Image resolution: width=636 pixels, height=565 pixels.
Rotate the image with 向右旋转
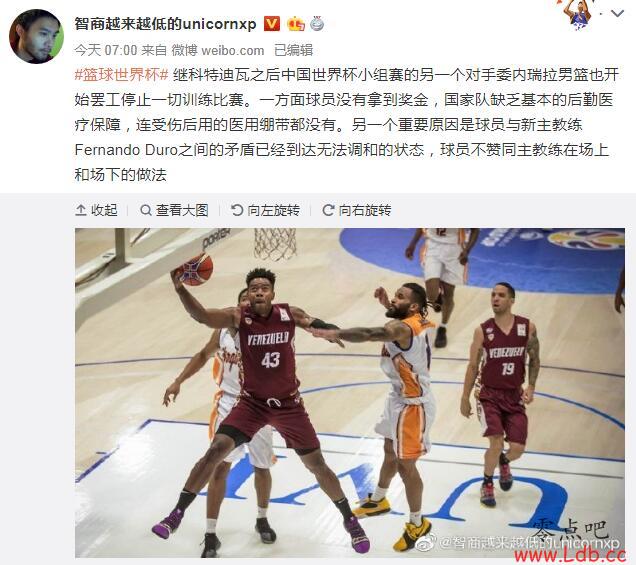pos(357,210)
